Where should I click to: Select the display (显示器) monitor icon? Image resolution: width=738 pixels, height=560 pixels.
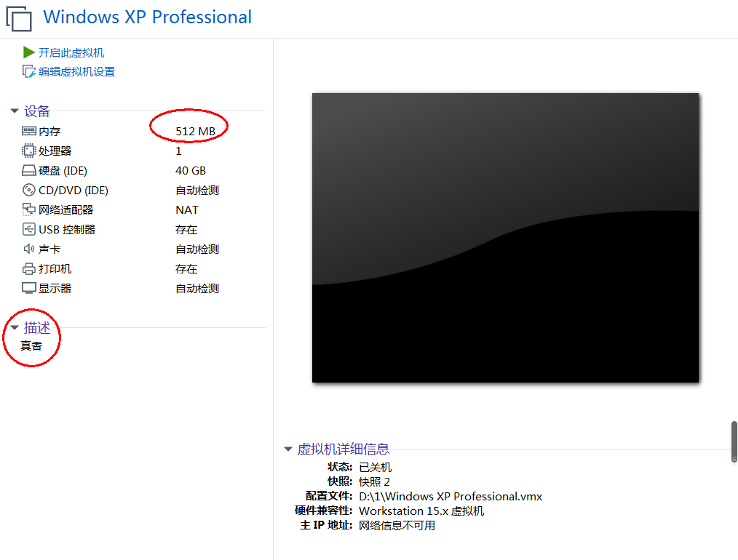(x=29, y=289)
